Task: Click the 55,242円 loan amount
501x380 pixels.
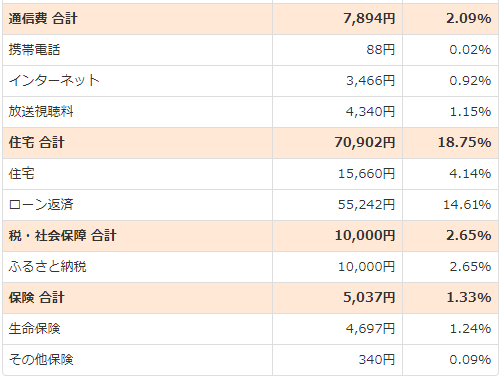Action: pos(366,205)
